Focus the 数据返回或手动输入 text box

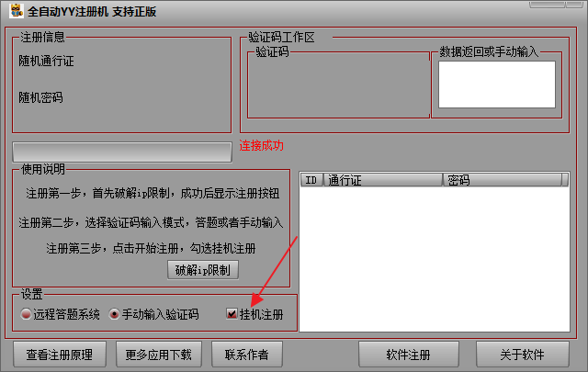click(x=497, y=85)
